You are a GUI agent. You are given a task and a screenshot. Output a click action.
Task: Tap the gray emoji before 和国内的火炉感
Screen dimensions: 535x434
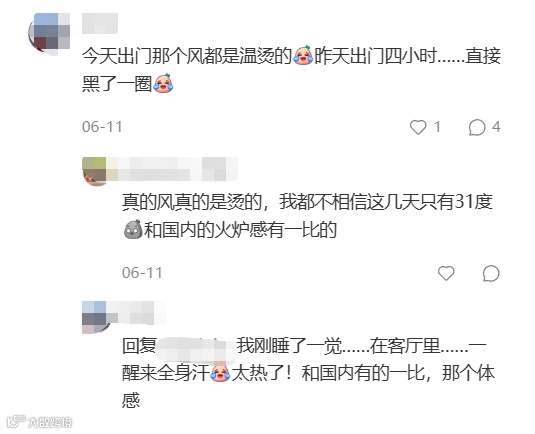click(x=133, y=229)
